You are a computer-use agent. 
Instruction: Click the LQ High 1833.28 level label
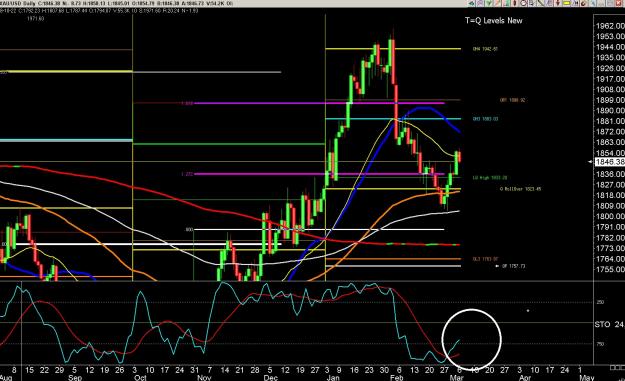[489, 178]
